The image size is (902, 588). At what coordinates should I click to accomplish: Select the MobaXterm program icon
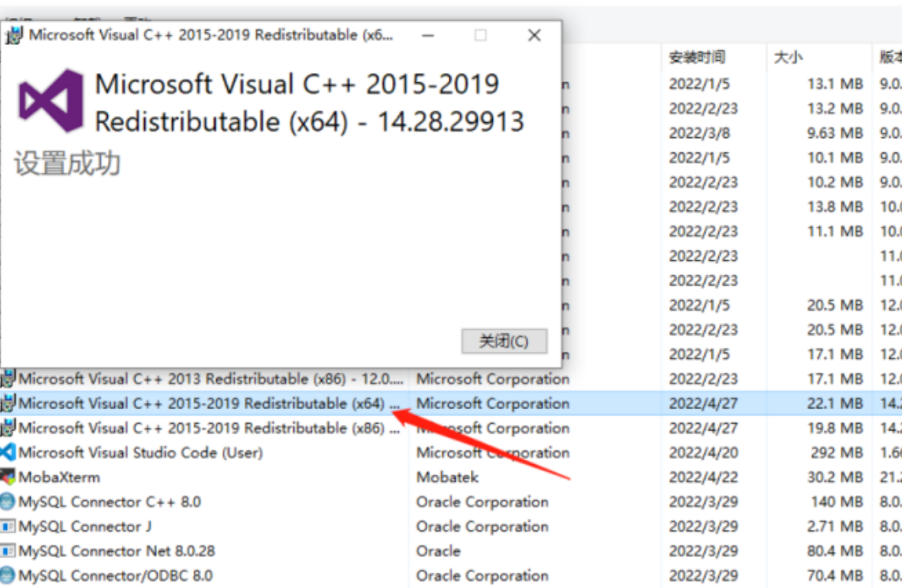pos(9,477)
